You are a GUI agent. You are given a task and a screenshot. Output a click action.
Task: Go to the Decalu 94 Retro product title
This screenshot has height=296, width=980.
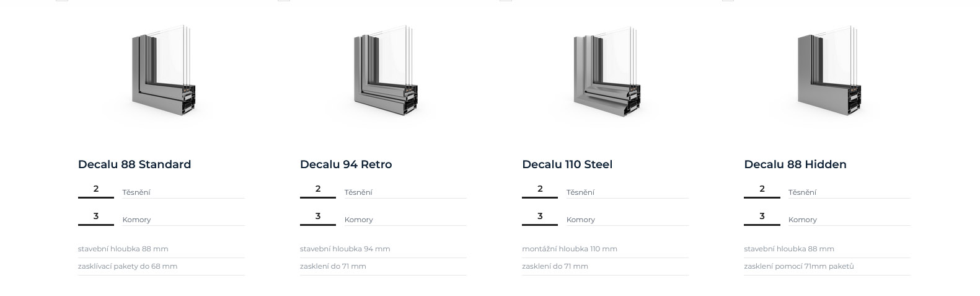pos(346,164)
